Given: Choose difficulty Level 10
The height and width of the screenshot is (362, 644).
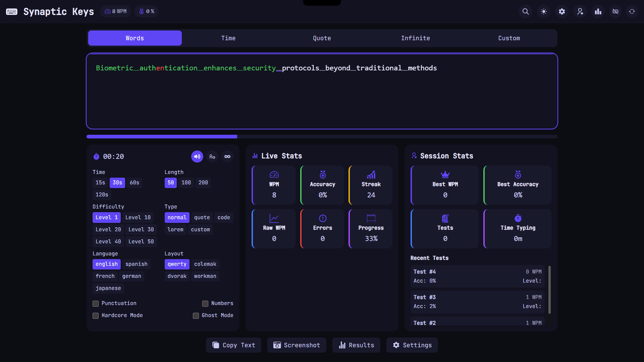Looking at the screenshot, I should [138, 218].
